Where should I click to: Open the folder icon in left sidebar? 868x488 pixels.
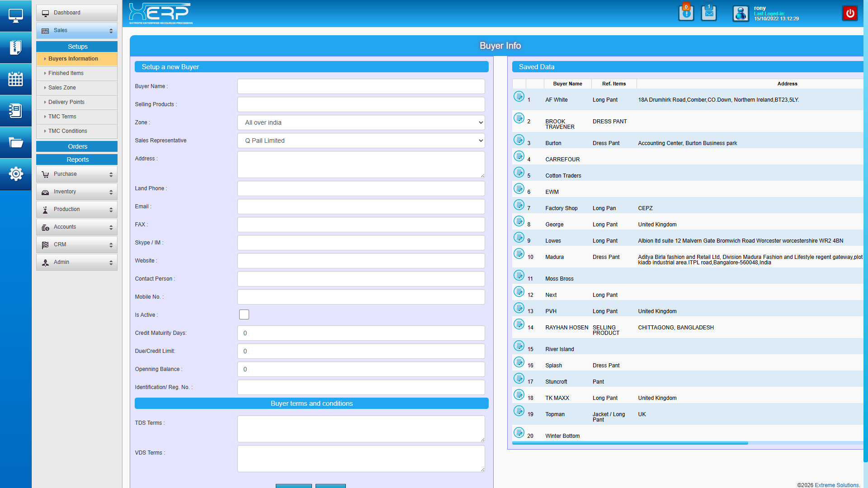(x=16, y=142)
